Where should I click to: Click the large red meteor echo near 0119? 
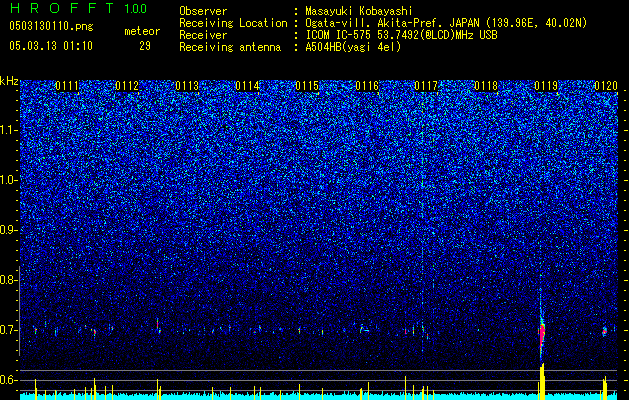542,333
